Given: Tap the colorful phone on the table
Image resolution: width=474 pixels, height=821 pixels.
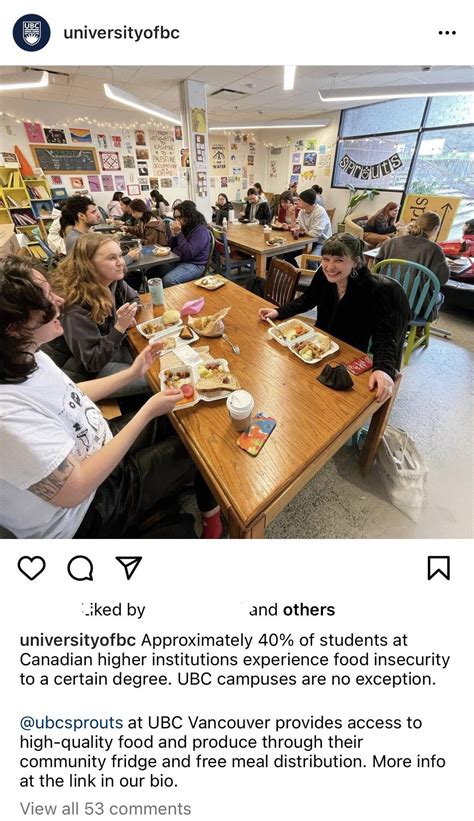Looking at the screenshot, I should coord(256,433).
